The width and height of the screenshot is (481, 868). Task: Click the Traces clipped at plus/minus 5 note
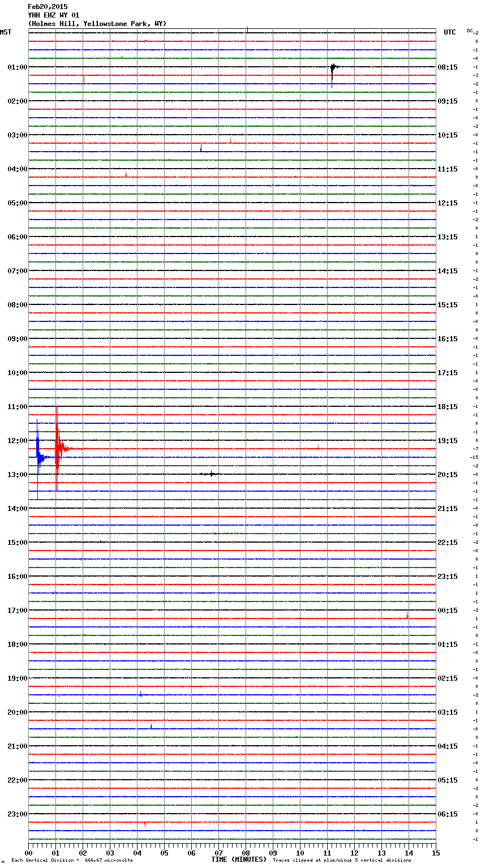pos(342,861)
